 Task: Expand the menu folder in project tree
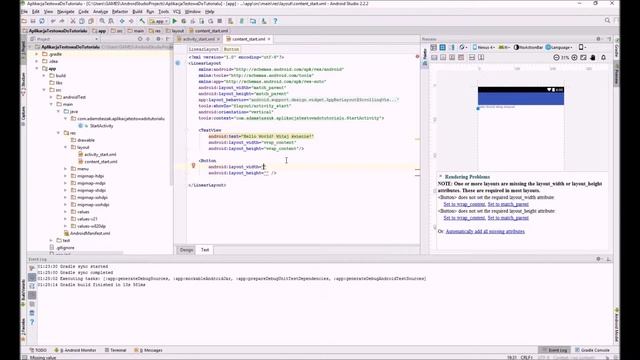(x=65, y=169)
